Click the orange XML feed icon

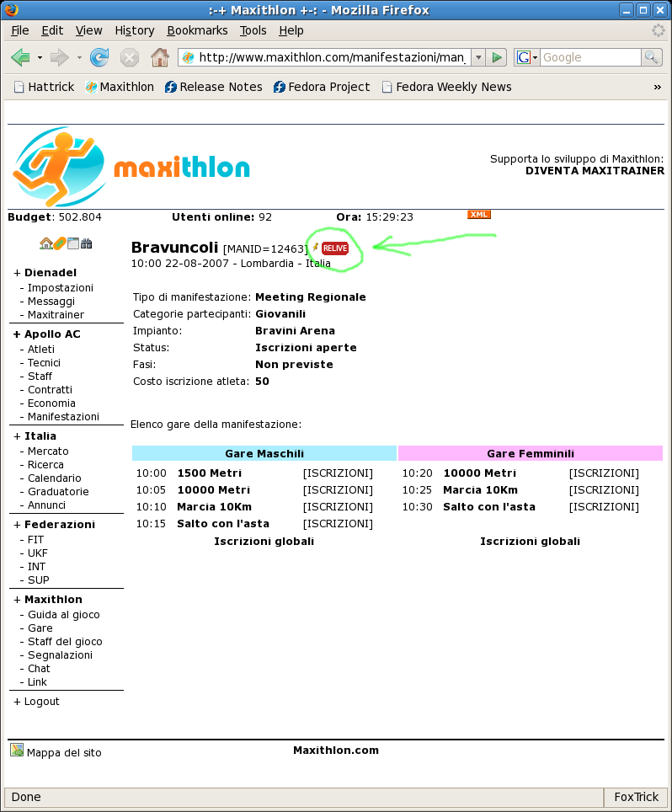click(479, 215)
